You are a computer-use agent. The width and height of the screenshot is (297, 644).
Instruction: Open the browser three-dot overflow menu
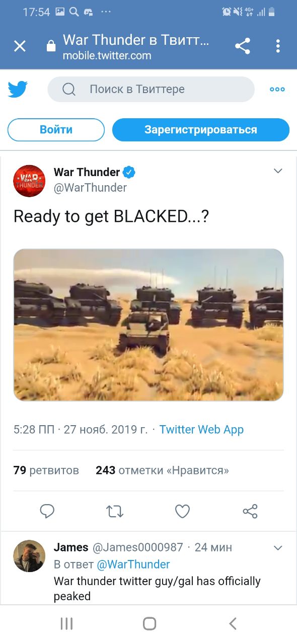tap(278, 46)
